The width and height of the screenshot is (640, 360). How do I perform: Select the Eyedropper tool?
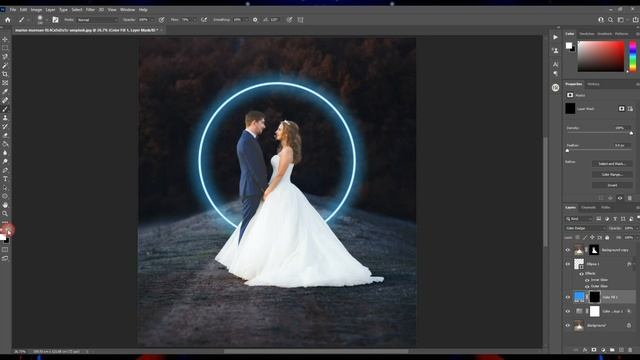(5, 91)
